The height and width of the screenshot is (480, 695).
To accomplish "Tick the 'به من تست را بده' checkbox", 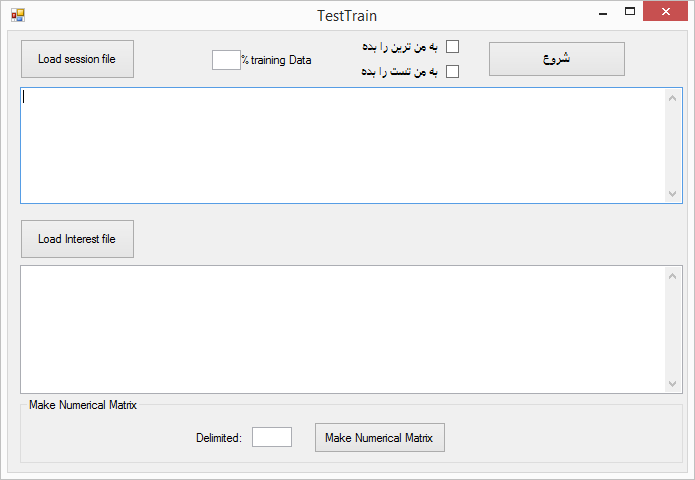I will coord(452,71).
